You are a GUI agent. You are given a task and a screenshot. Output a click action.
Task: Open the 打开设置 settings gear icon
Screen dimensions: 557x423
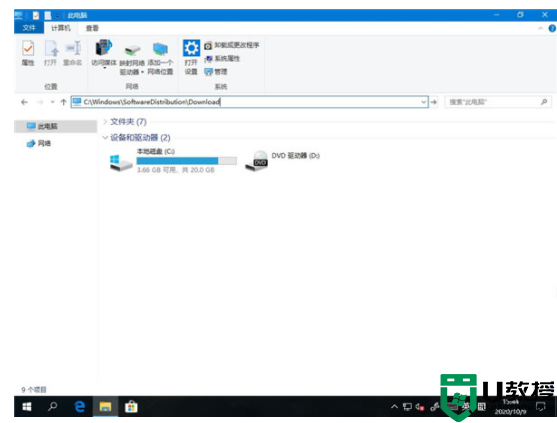pos(191,57)
